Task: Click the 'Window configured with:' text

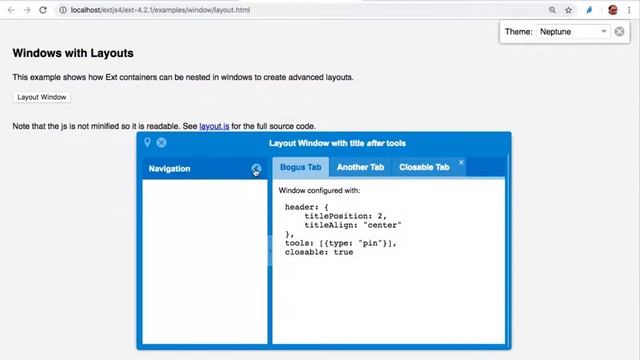Action: click(x=319, y=191)
